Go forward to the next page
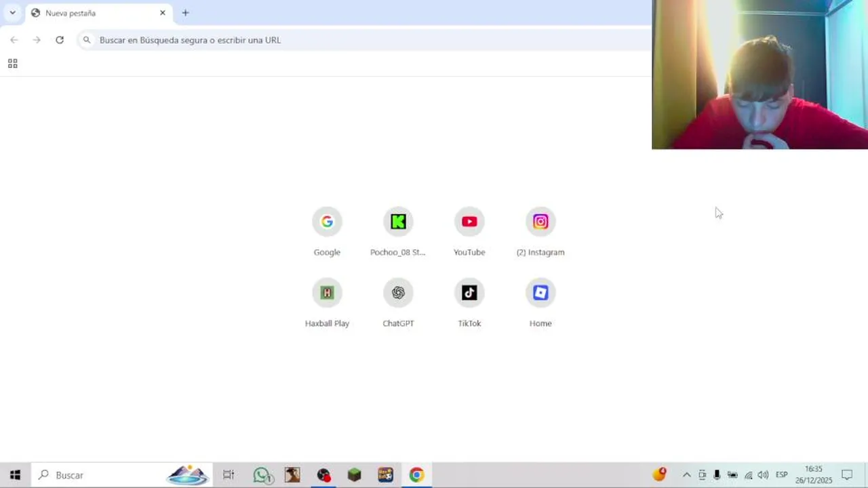The height and width of the screenshot is (488, 868). point(37,40)
